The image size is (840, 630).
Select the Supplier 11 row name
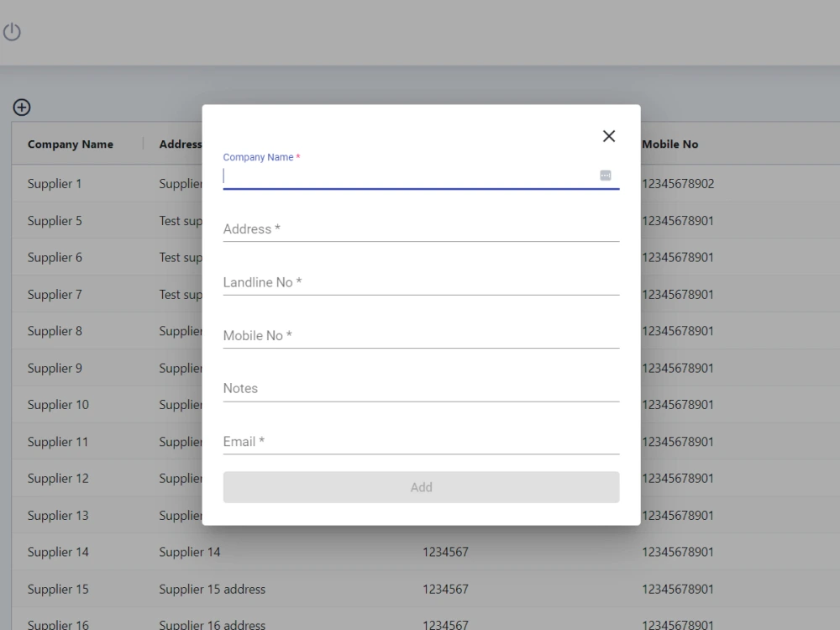point(58,442)
